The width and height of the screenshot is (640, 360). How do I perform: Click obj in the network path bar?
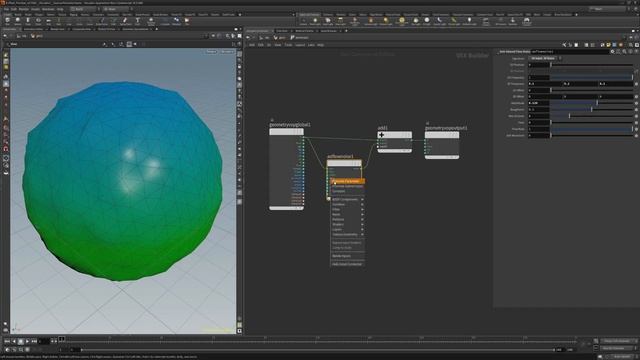[265, 38]
